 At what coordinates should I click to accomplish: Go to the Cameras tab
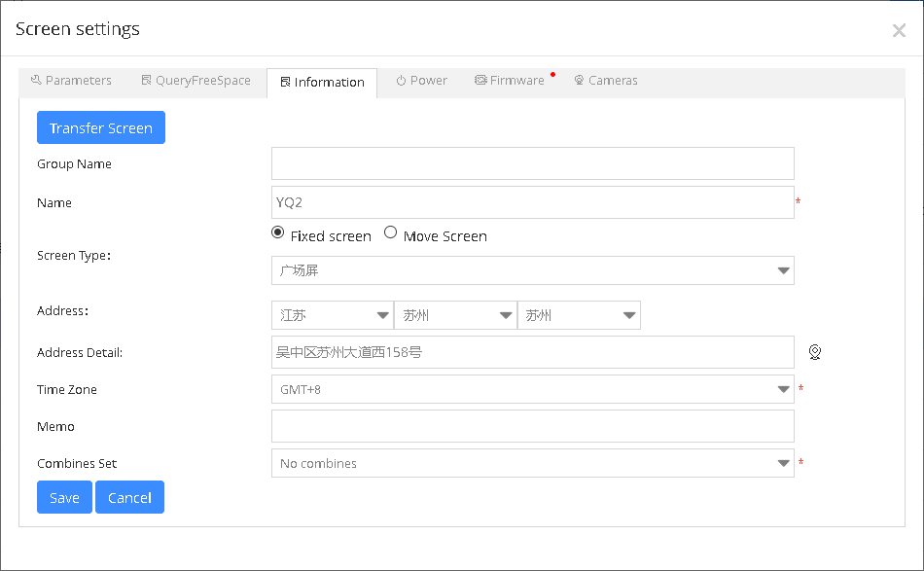pyautogui.click(x=606, y=81)
